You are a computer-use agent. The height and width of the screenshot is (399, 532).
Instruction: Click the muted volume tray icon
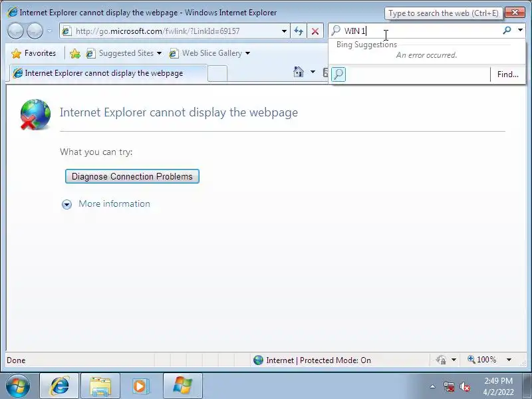[x=464, y=386]
